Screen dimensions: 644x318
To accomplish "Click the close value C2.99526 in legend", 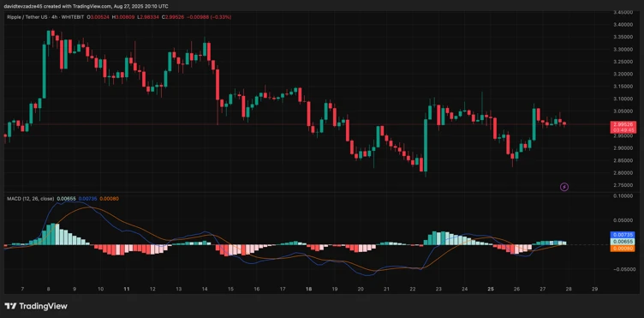I will 174,17.
